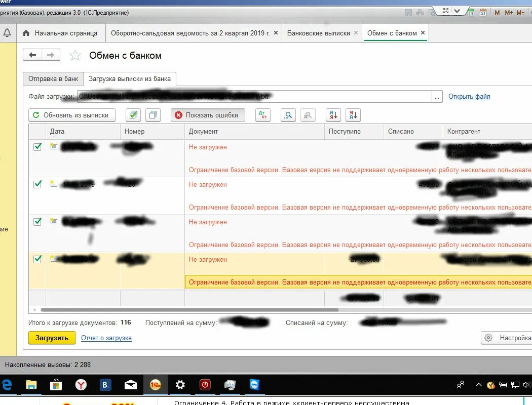Click the cancel search icon

click(x=308, y=115)
